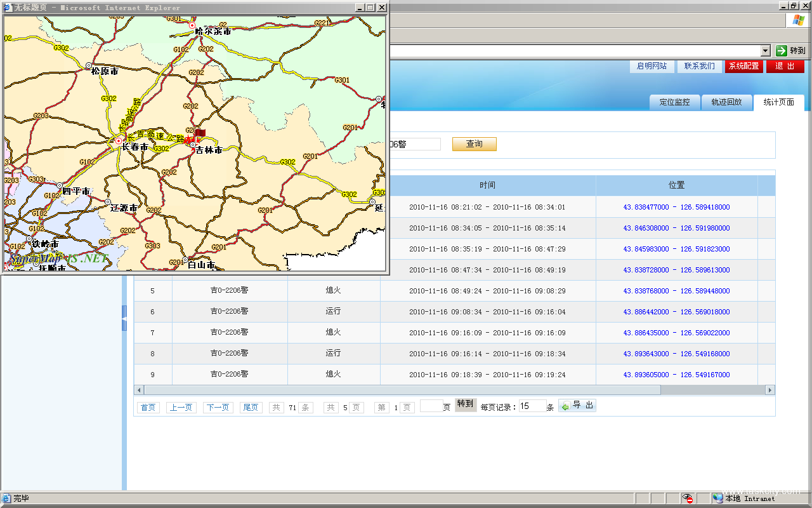Click the pagination 转到 jump button
Screen dimensions: 812x508
tap(465, 404)
